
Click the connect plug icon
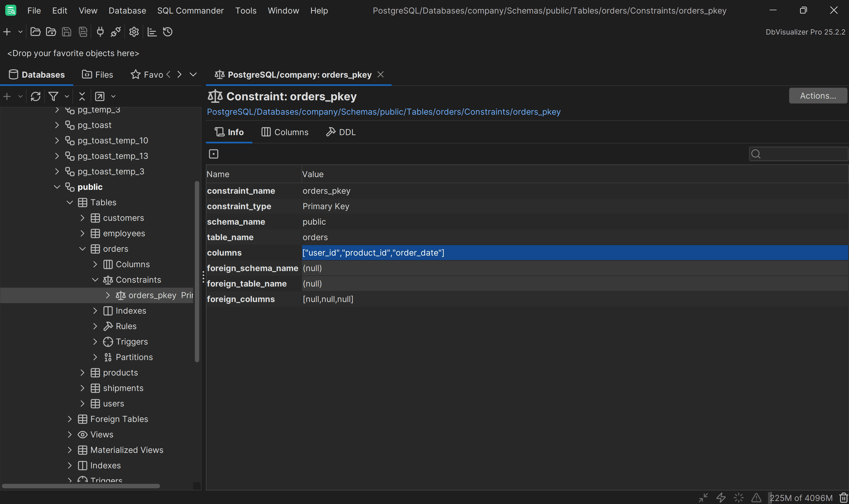click(x=100, y=32)
